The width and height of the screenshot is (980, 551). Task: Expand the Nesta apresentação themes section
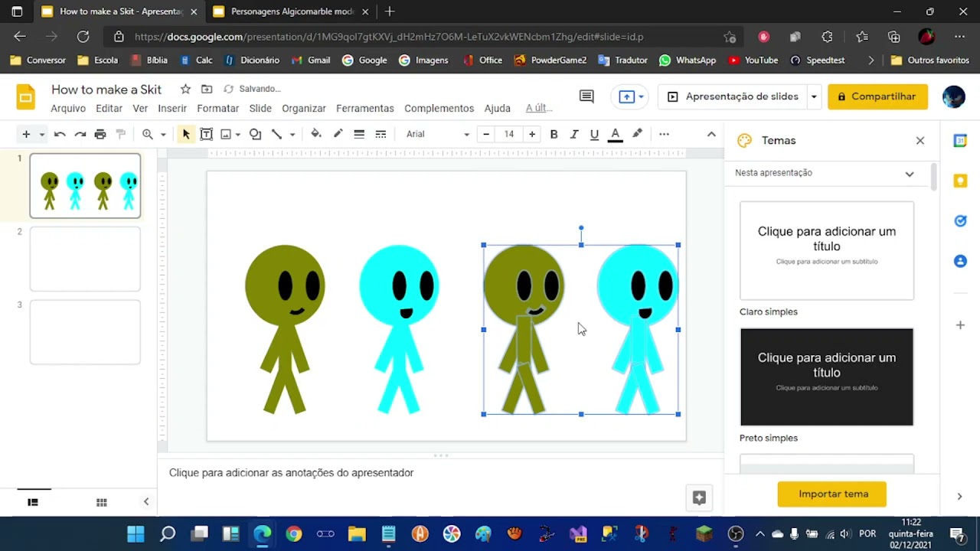pyautogui.click(x=909, y=174)
